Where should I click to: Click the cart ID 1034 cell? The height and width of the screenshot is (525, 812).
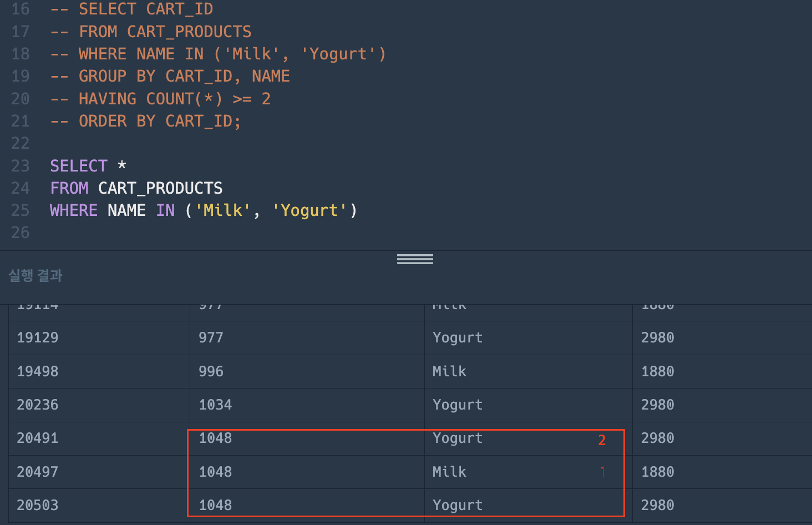[215, 405]
